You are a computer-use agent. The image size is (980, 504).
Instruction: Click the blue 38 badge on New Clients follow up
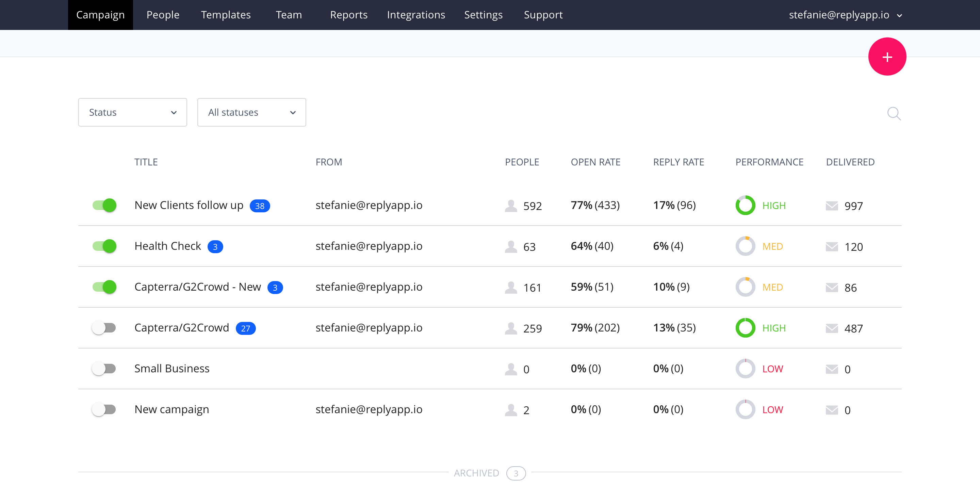[x=259, y=206]
